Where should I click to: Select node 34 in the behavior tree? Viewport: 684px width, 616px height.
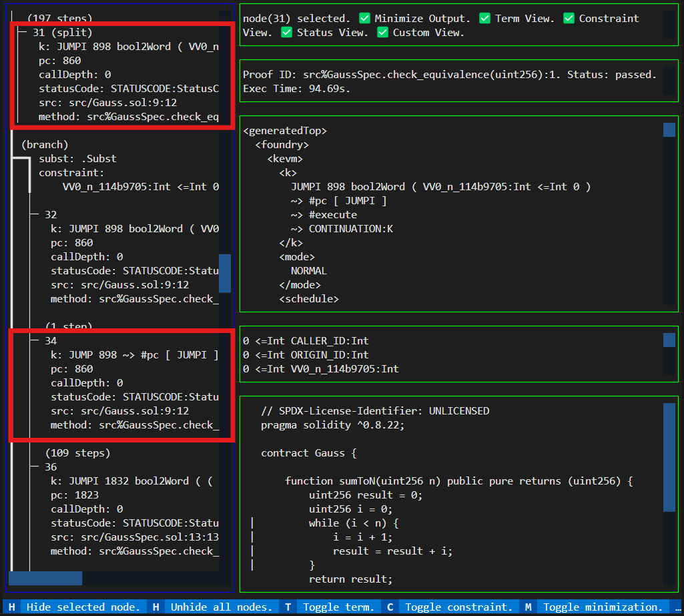51,341
